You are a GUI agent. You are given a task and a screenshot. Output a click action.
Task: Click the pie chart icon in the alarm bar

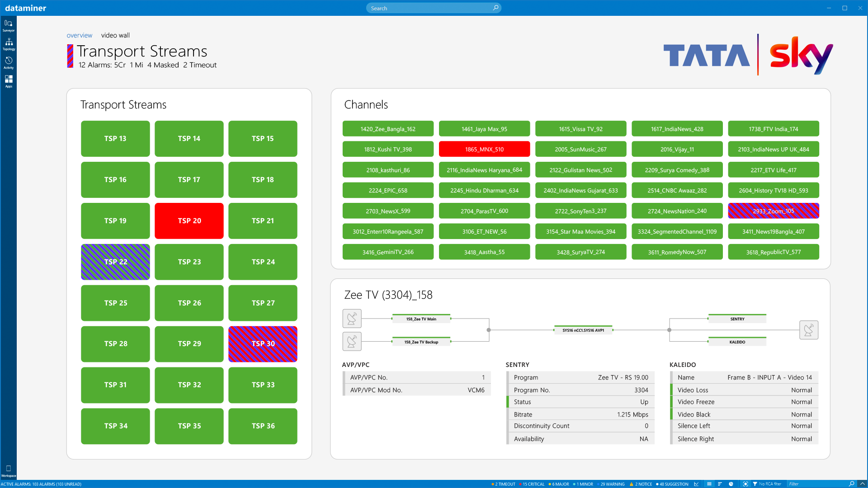coord(731,484)
